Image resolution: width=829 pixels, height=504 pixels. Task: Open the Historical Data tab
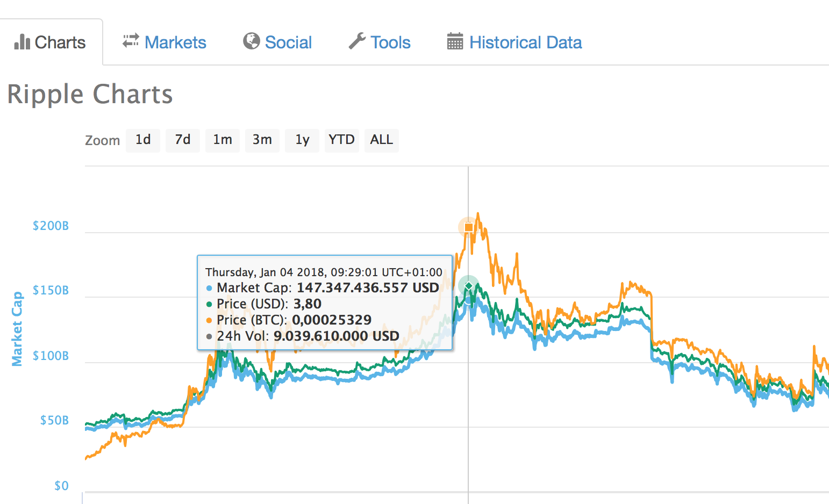(514, 42)
